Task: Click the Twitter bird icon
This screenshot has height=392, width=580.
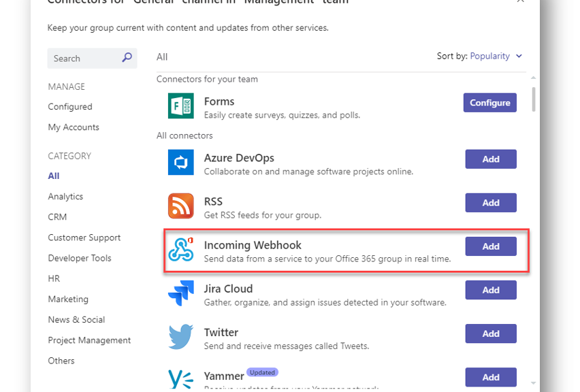Action: point(180,336)
